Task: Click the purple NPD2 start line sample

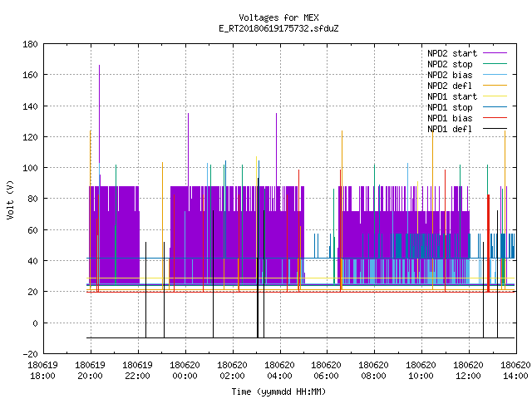Action: coord(495,53)
